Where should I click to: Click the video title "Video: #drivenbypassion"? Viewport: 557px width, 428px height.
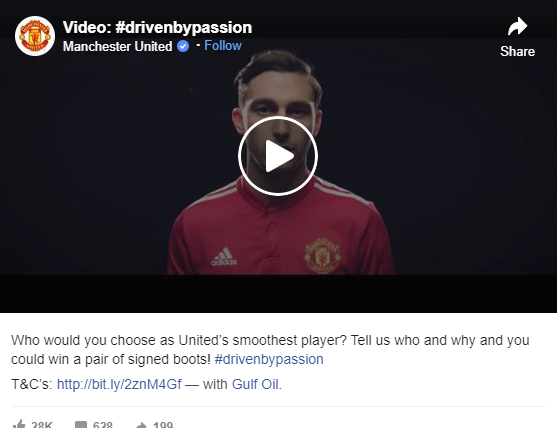[x=157, y=27]
